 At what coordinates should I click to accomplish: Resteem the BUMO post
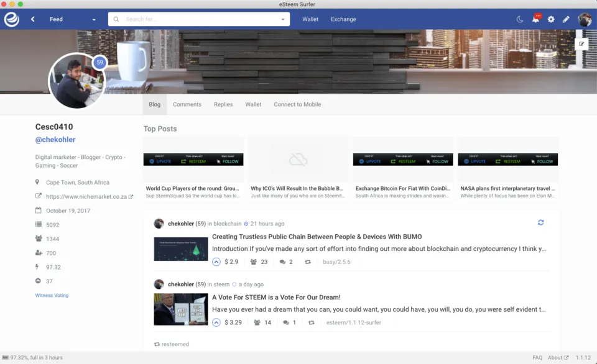point(308,262)
